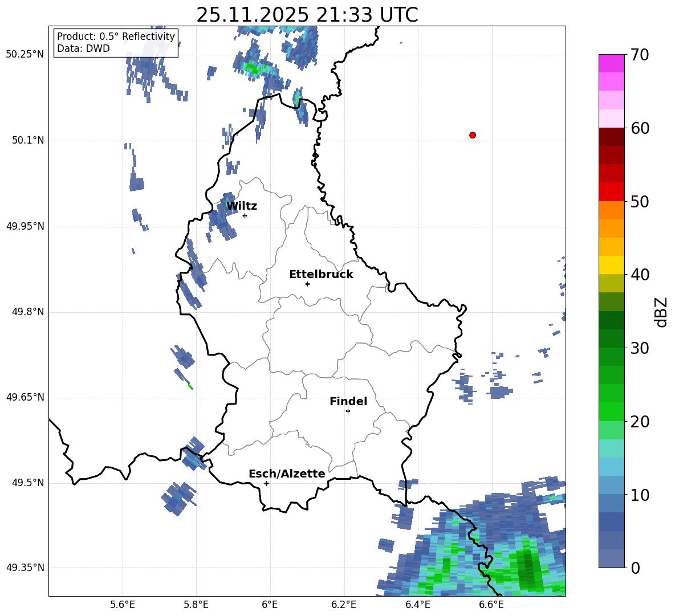Click the Wiltz city label
Screen dimensions: 675x616
click(242, 206)
